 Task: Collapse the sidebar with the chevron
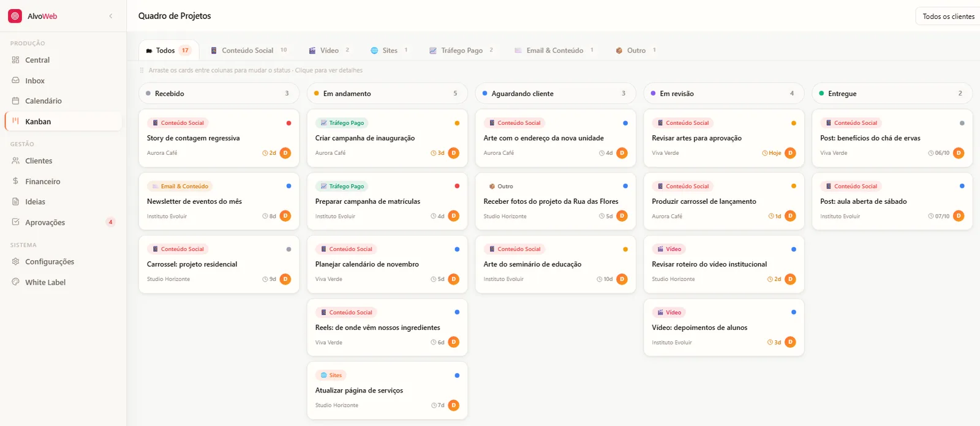[111, 16]
